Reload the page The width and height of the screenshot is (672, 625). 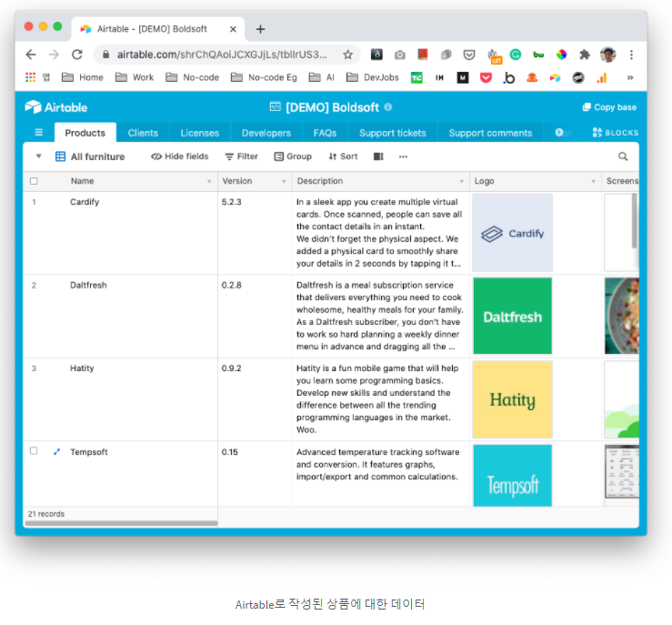[77, 55]
